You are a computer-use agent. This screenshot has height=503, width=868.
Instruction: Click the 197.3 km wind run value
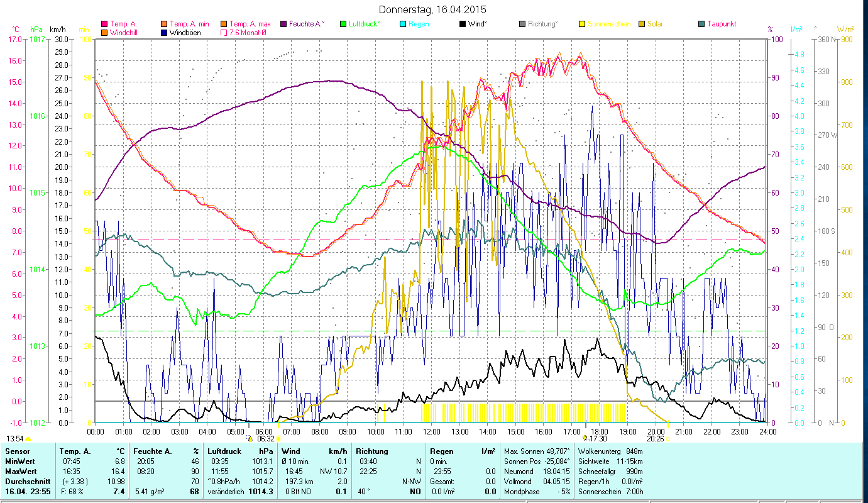point(299,482)
